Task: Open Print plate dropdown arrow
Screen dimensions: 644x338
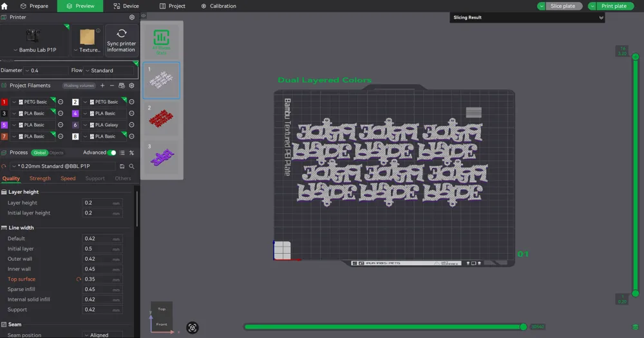Action: click(592, 6)
